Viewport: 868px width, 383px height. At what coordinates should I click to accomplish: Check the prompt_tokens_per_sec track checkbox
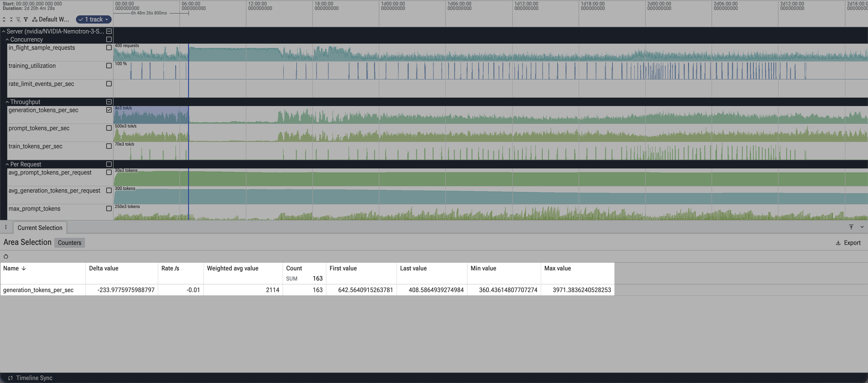point(109,128)
